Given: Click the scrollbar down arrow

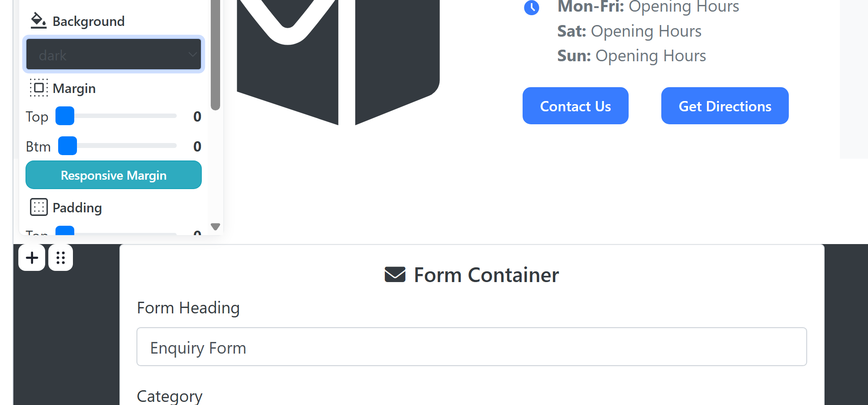Looking at the screenshot, I should coord(215,227).
